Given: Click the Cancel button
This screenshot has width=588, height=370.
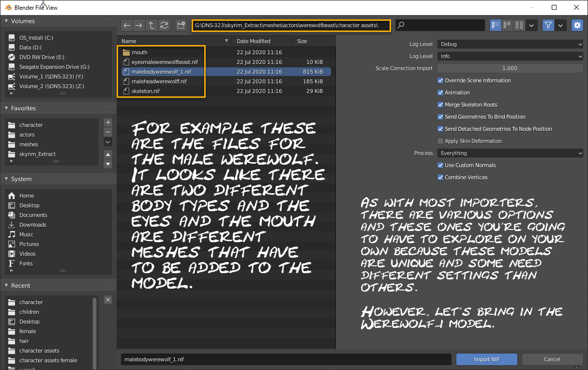Looking at the screenshot, I should 552,359.
